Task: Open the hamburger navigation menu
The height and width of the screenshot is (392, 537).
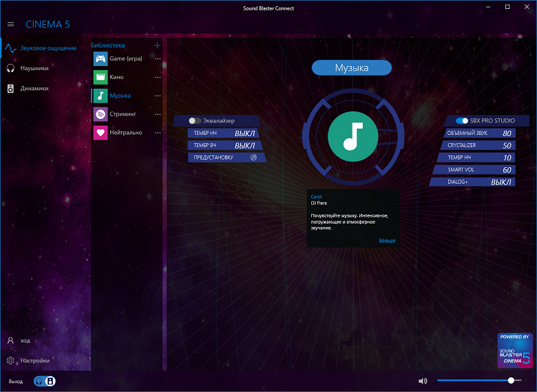Action: 10,24
